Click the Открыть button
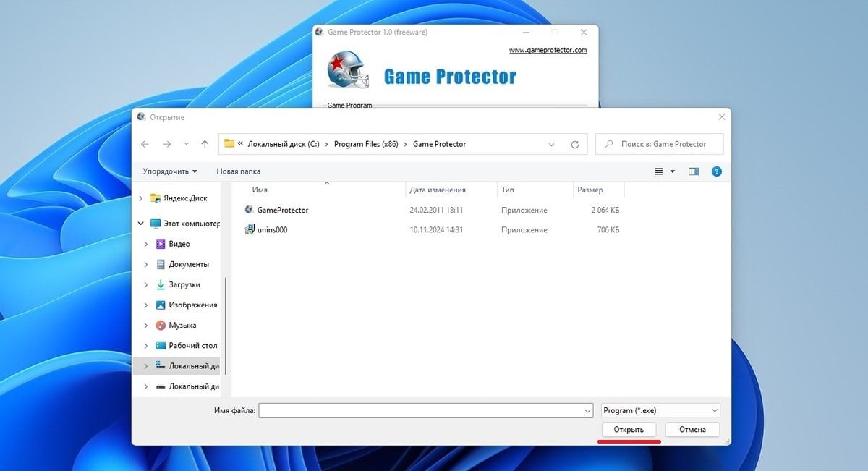Viewport: 868px width, 471px height. [x=629, y=429]
